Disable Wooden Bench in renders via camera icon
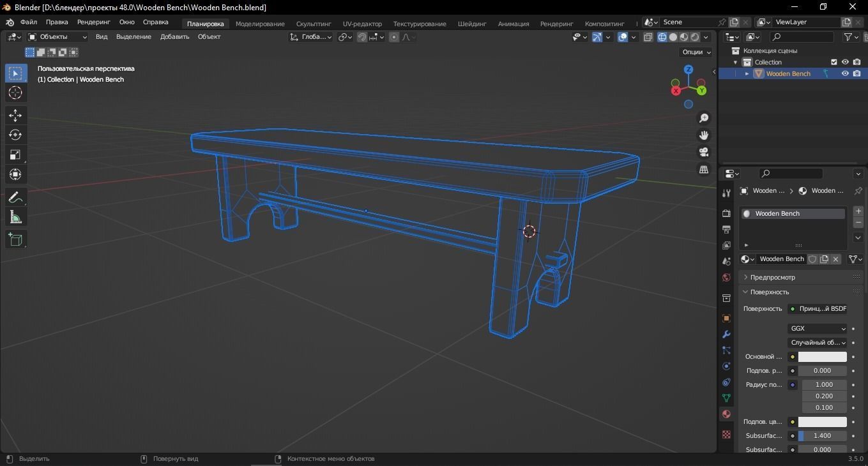The width and height of the screenshot is (868, 466). coord(857,73)
